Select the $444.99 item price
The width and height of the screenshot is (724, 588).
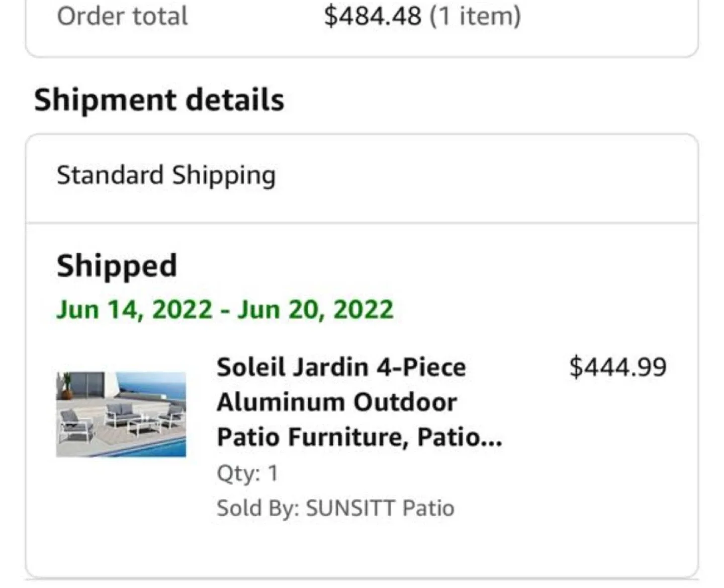click(617, 366)
